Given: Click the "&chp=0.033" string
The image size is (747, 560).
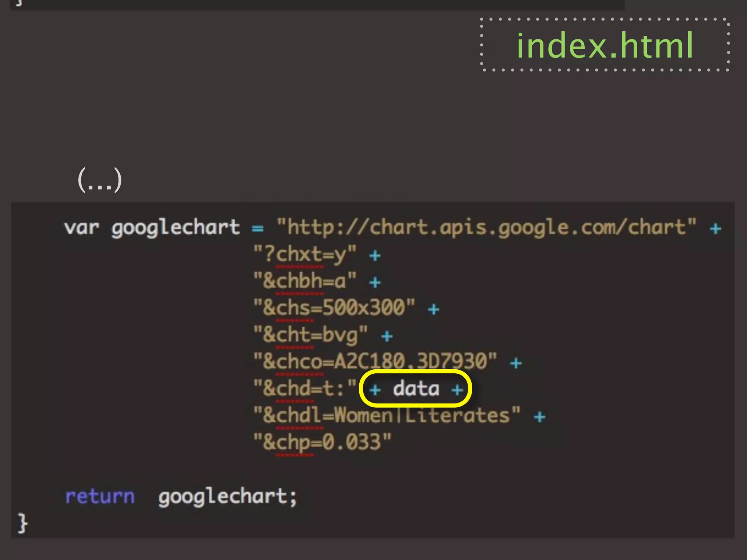Looking at the screenshot, I should coord(322,442).
